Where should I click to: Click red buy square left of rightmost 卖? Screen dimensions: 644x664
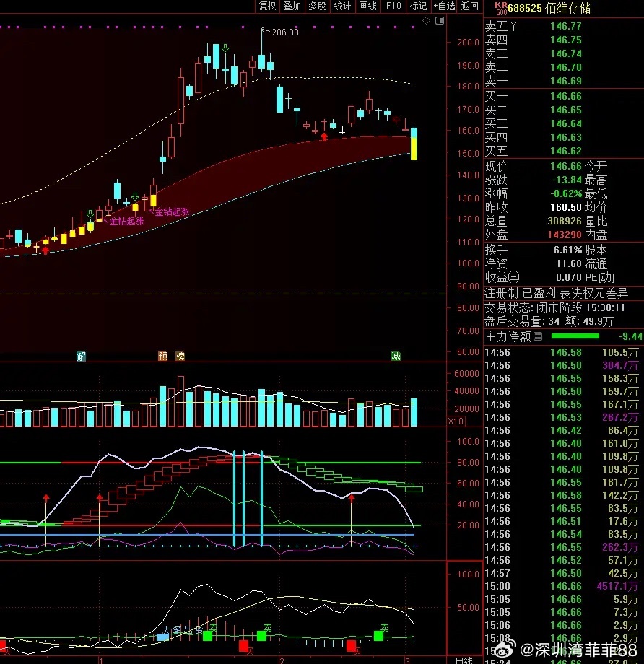point(351,646)
